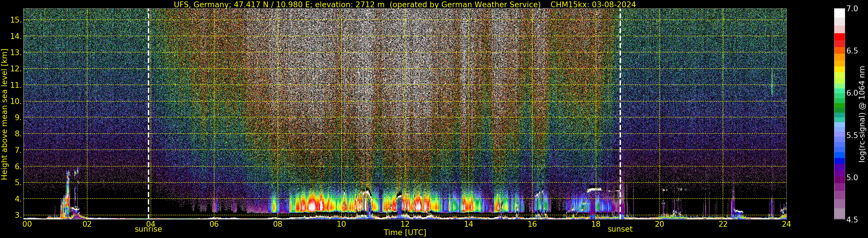Viewport: 868px width, 238px height.
Task: Click the white dashed sunrise marker line
Action: tap(149, 114)
